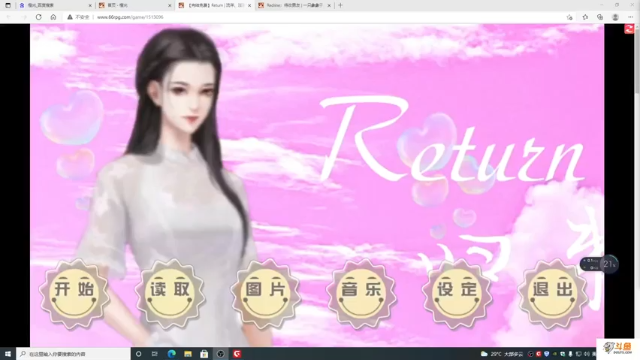
Task: Open the 设定 settings button
Action: 457,294
